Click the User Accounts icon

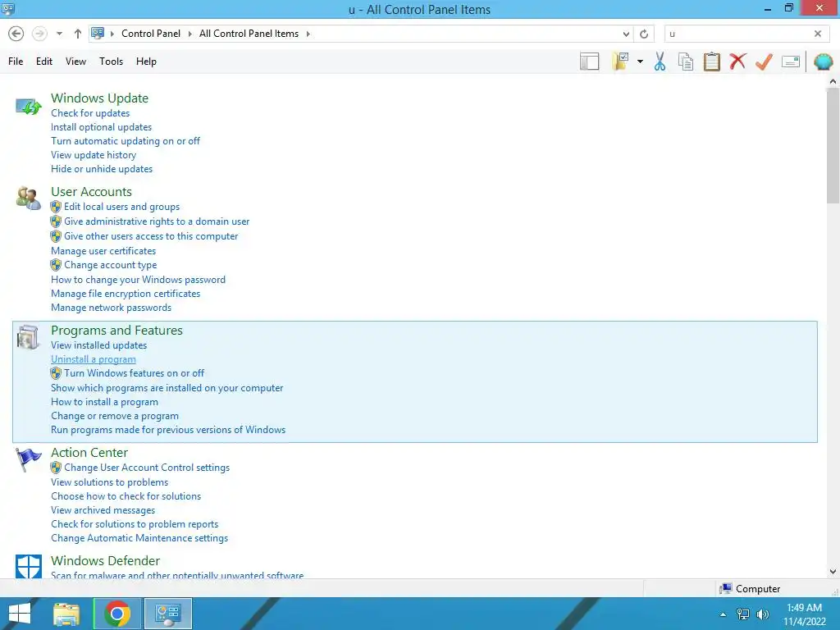pos(29,199)
